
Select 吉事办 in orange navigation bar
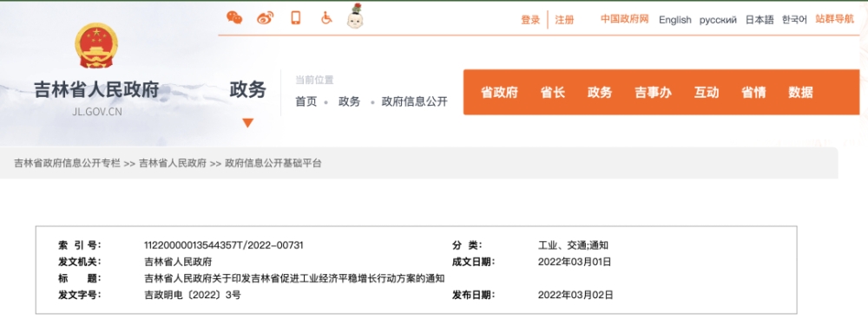pos(654,93)
